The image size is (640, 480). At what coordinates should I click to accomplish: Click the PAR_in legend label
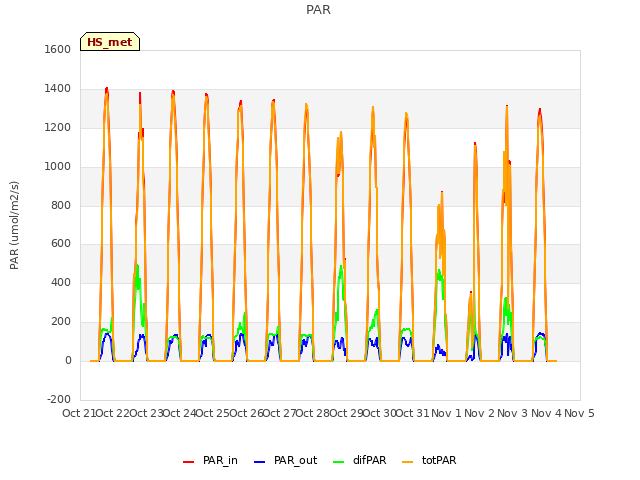coord(220,460)
